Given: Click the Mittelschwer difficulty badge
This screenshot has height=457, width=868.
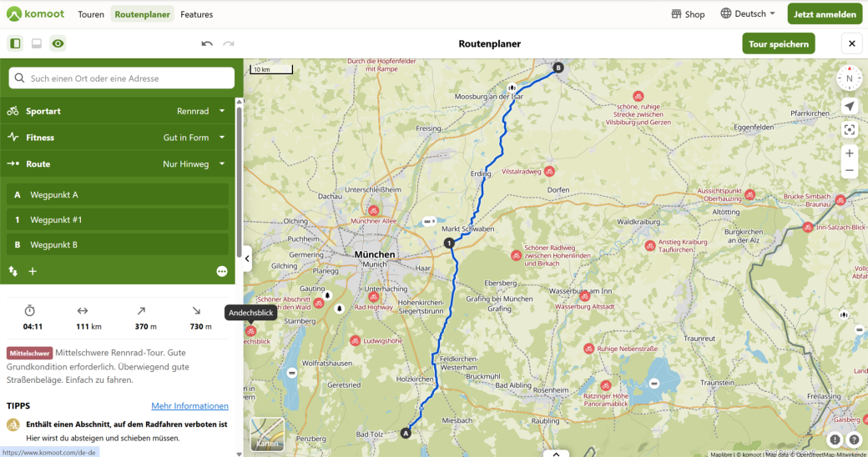Looking at the screenshot, I should [x=30, y=353].
